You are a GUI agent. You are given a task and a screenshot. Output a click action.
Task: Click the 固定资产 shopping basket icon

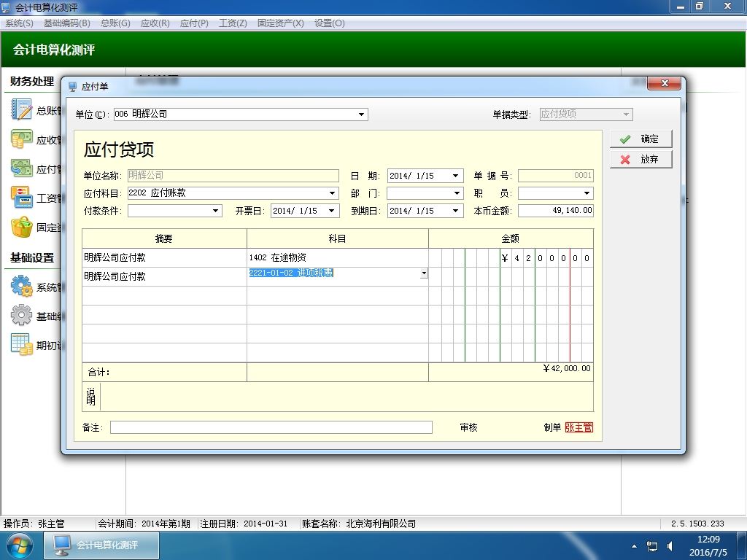(x=21, y=227)
